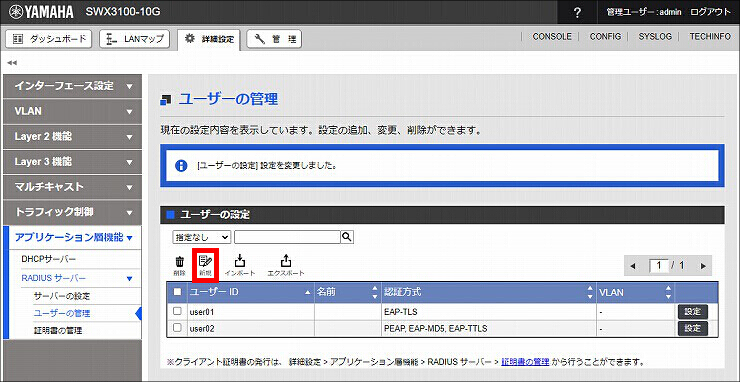Click the page number input field
This screenshot has width=740, height=382.
coord(658,266)
